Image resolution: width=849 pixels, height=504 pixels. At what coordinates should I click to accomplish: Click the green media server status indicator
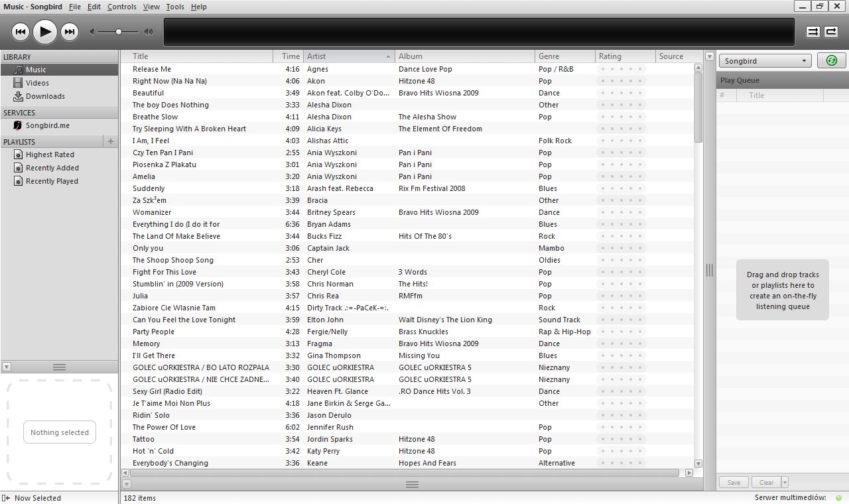[839, 498]
